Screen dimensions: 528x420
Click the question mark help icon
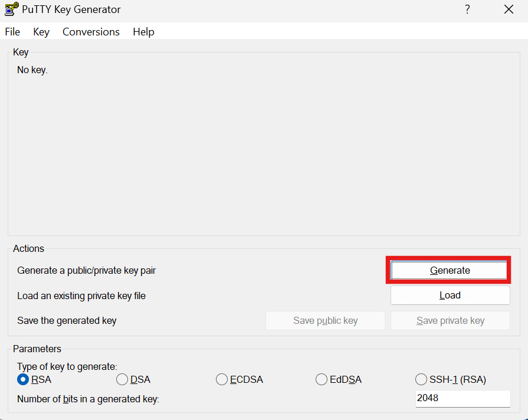tap(467, 9)
